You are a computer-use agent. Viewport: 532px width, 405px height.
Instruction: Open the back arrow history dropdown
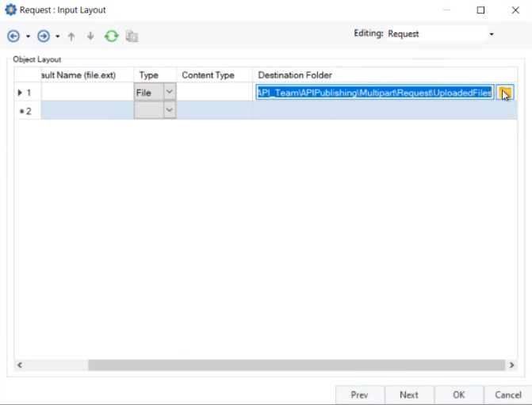pyautogui.click(x=29, y=36)
